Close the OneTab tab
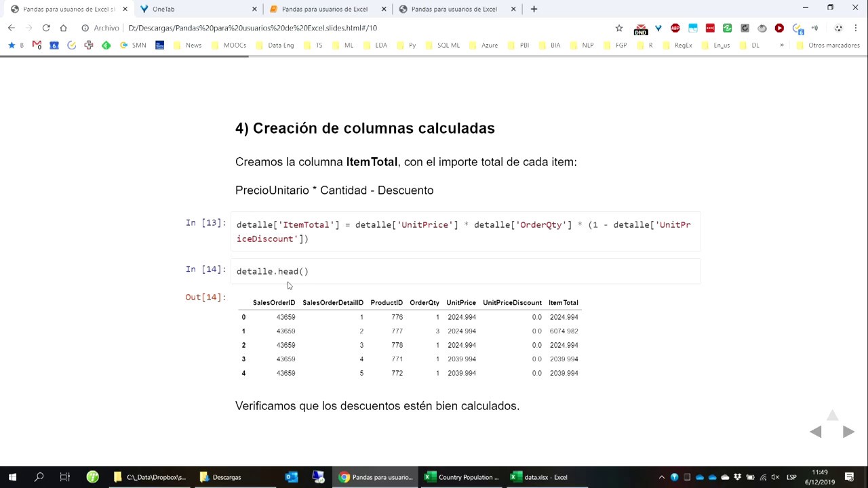Viewport: 868px width, 488px height. tap(254, 9)
